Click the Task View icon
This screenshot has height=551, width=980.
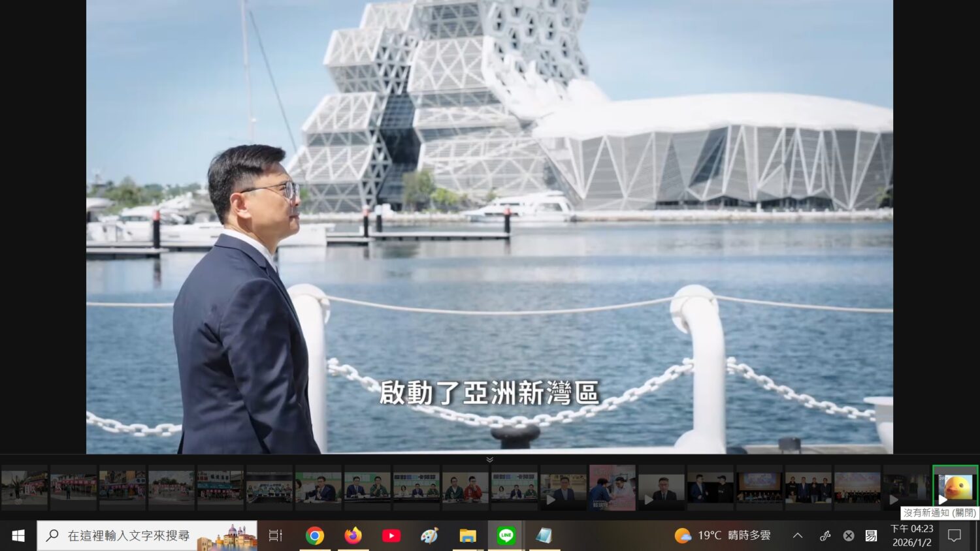[276, 536]
